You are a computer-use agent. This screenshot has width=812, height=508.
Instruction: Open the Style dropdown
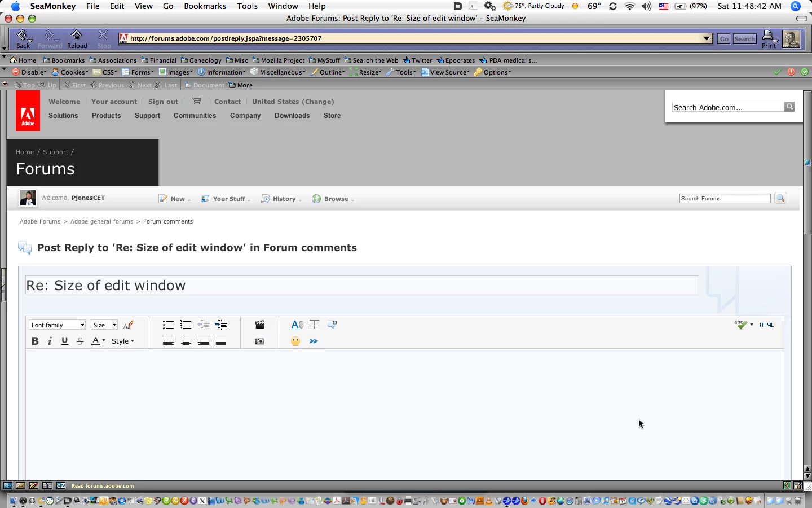(x=122, y=341)
